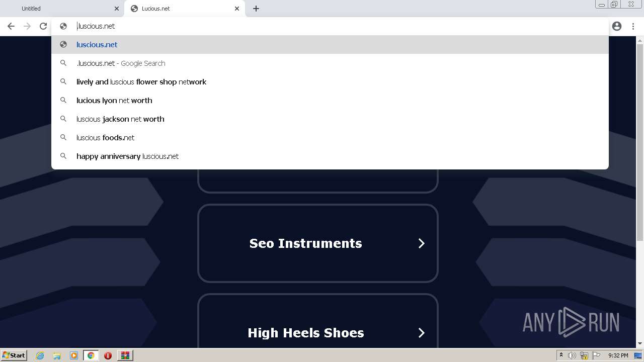The image size is (644, 362).
Task: Open Windows Explorer folder from taskbar
Action: click(x=57, y=355)
